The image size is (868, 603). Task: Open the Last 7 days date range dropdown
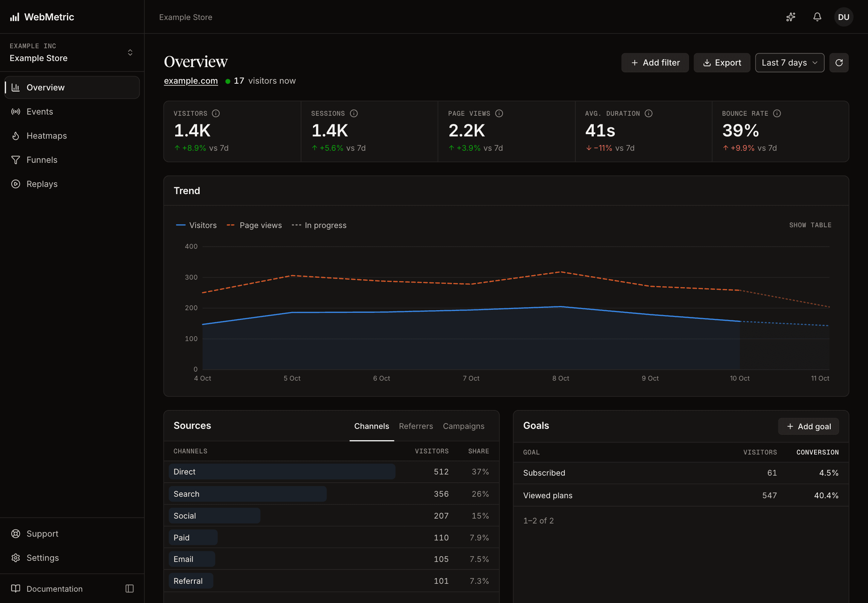point(789,63)
